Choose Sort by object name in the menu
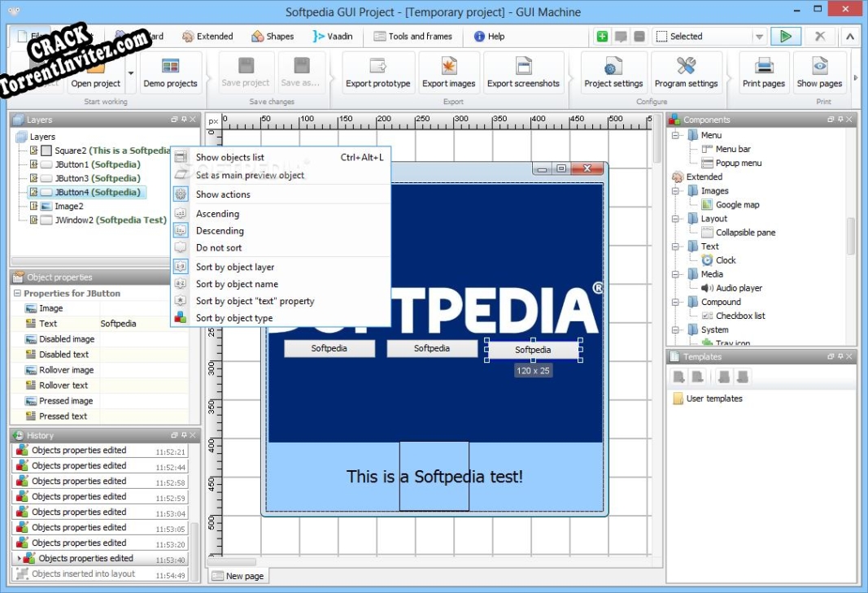 coord(235,284)
